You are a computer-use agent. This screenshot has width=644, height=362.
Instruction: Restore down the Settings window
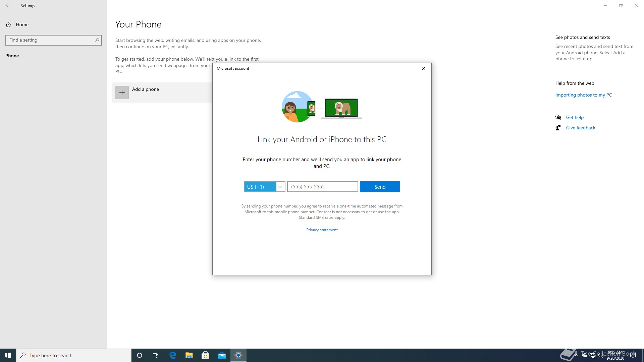click(621, 5)
